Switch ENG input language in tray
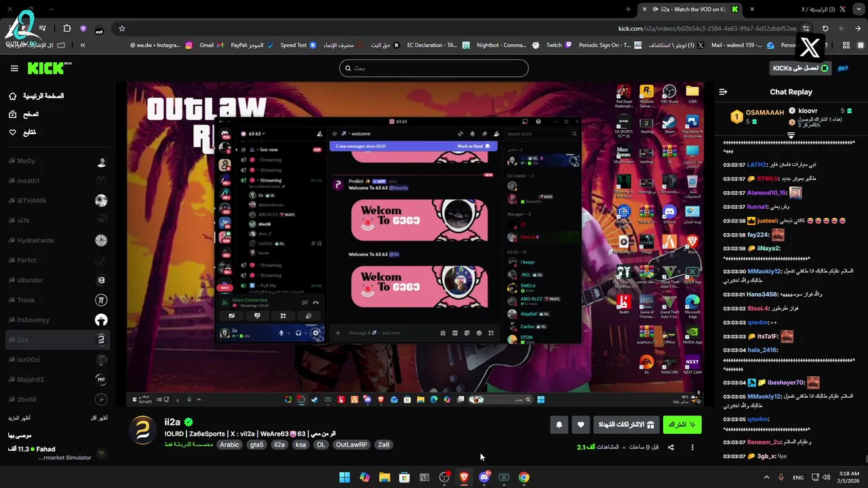868x488 pixels. click(x=798, y=477)
